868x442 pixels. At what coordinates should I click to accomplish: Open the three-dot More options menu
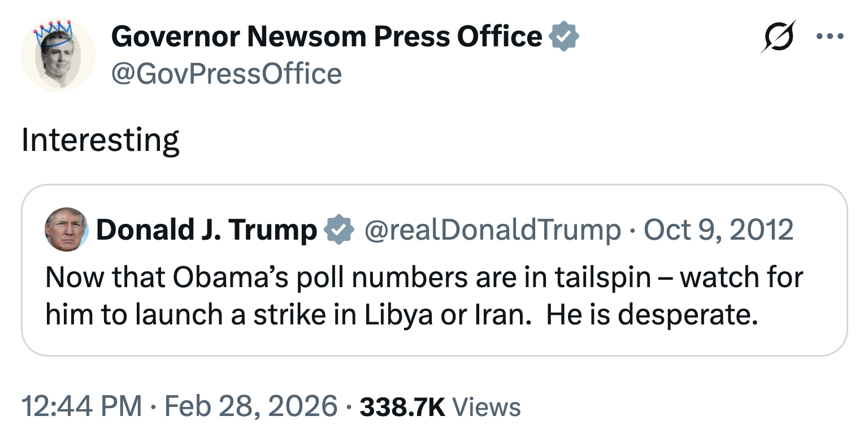[830, 37]
